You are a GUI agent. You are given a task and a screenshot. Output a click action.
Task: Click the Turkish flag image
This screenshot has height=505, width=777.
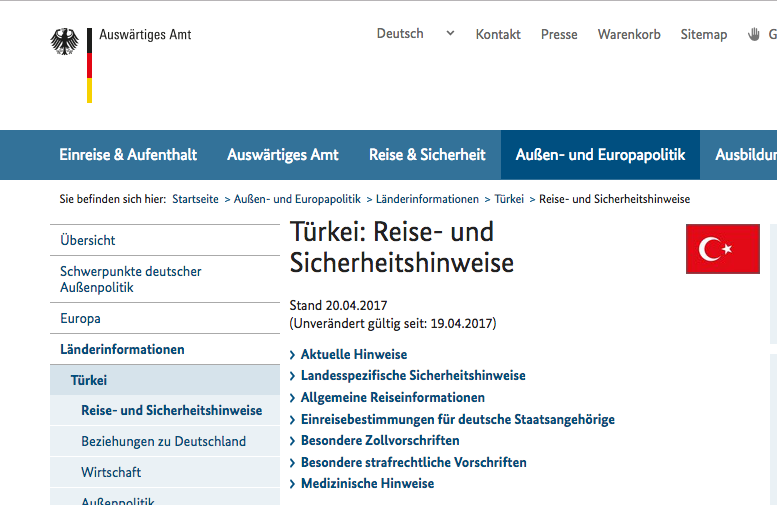tap(722, 249)
